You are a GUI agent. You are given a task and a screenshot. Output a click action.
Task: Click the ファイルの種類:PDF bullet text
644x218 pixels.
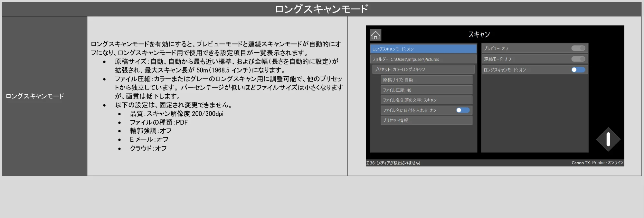tap(159, 122)
